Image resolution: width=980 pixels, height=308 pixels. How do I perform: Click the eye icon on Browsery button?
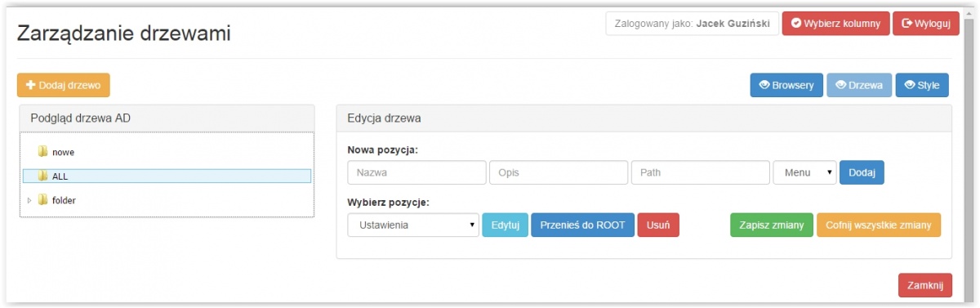click(x=765, y=85)
